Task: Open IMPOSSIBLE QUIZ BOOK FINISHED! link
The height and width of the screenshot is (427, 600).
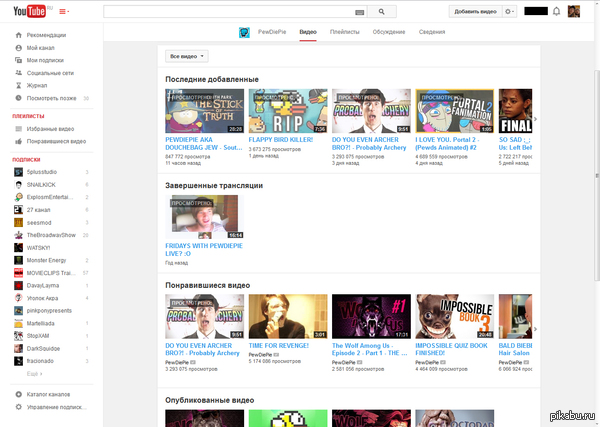Action: (x=451, y=349)
